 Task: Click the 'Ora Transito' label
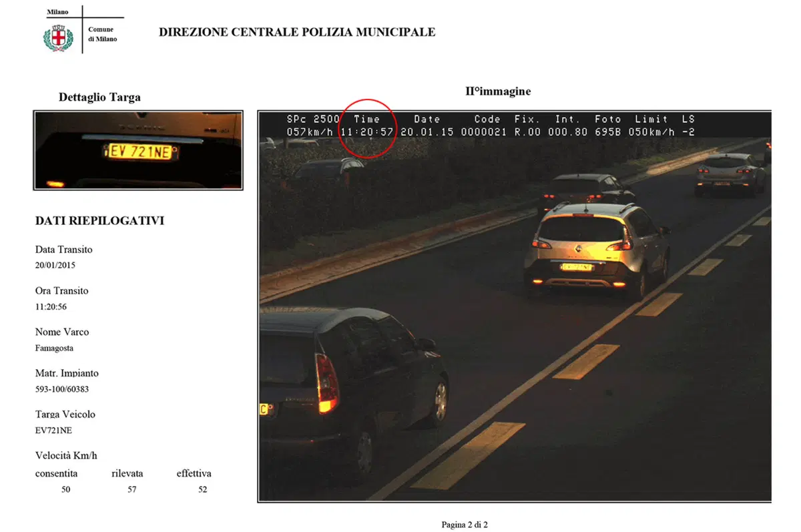point(62,291)
